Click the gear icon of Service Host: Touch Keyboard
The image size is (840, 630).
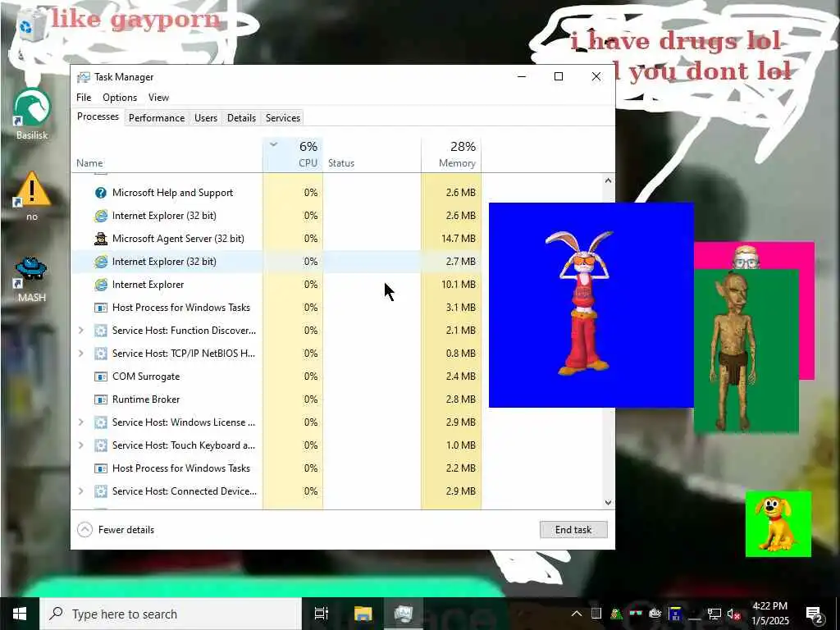(100, 445)
